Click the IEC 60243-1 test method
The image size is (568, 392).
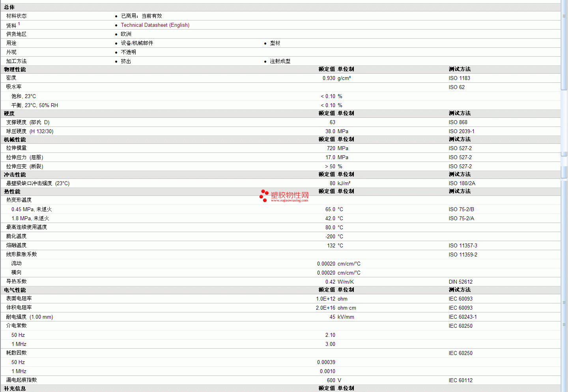462,317
